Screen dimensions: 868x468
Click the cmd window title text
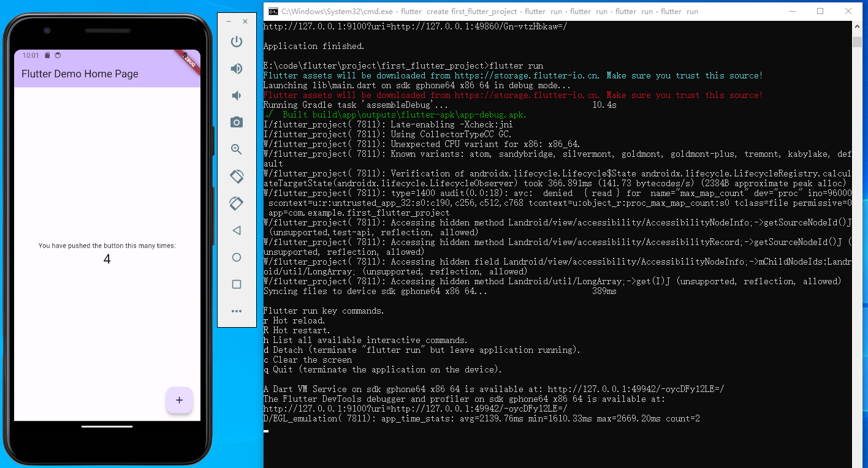click(x=490, y=11)
